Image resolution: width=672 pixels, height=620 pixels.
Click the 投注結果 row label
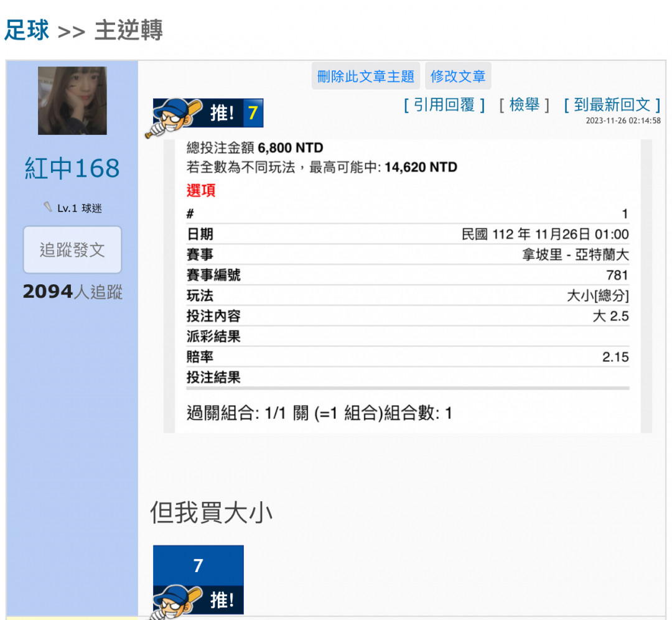coord(213,377)
